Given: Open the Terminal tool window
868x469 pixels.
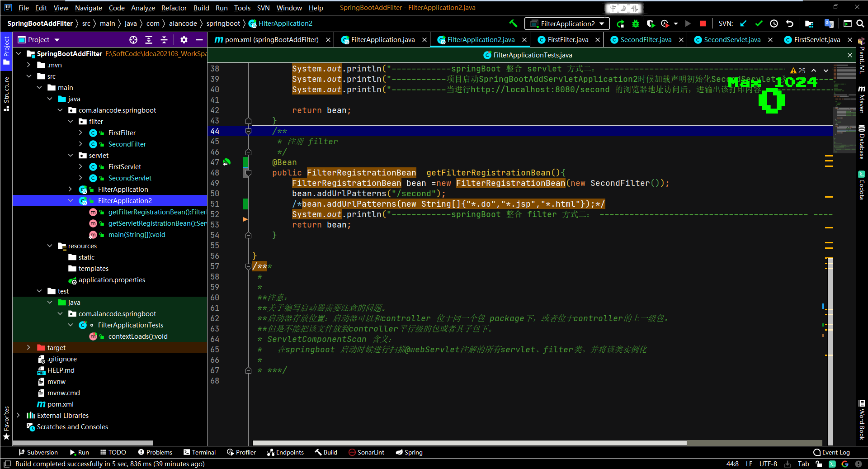Looking at the screenshot, I should pos(200,452).
